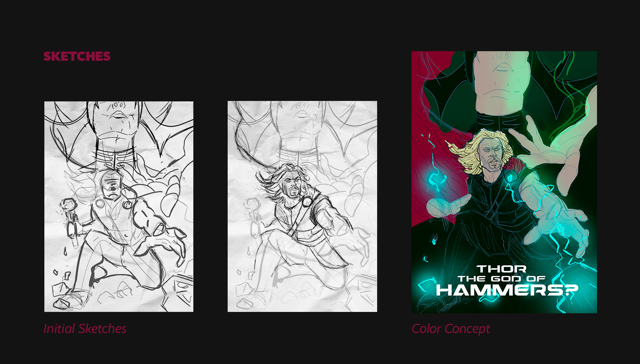
Task: Click the Color Concept caption
Action: point(451,328)
